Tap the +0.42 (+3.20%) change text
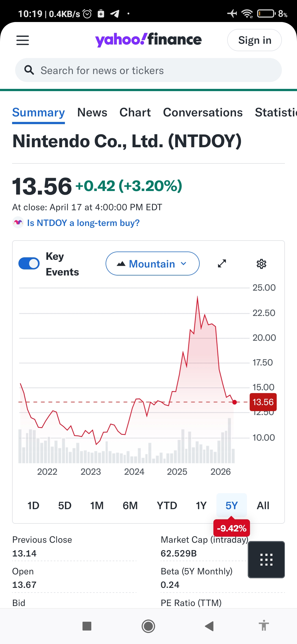 tap(129, 186)
